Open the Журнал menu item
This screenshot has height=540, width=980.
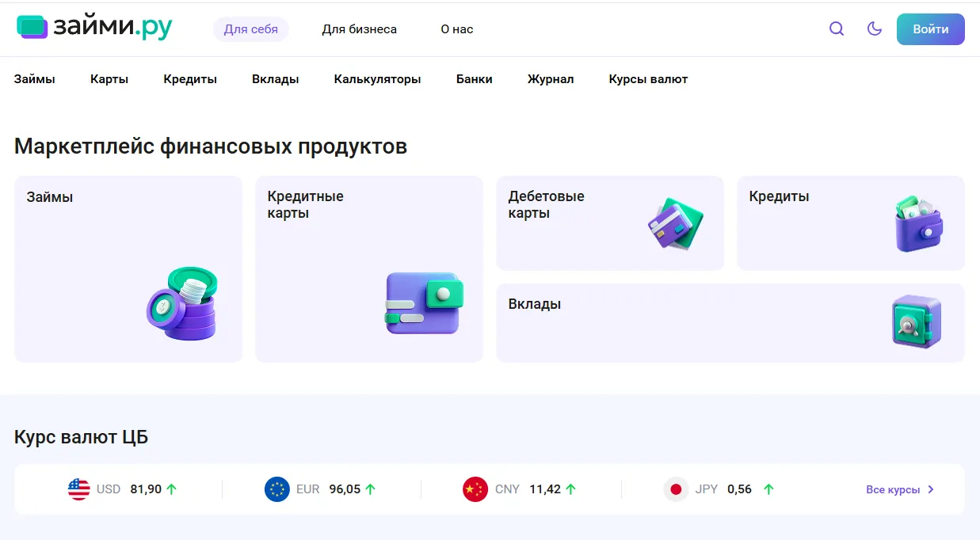(x=551, y=79)
